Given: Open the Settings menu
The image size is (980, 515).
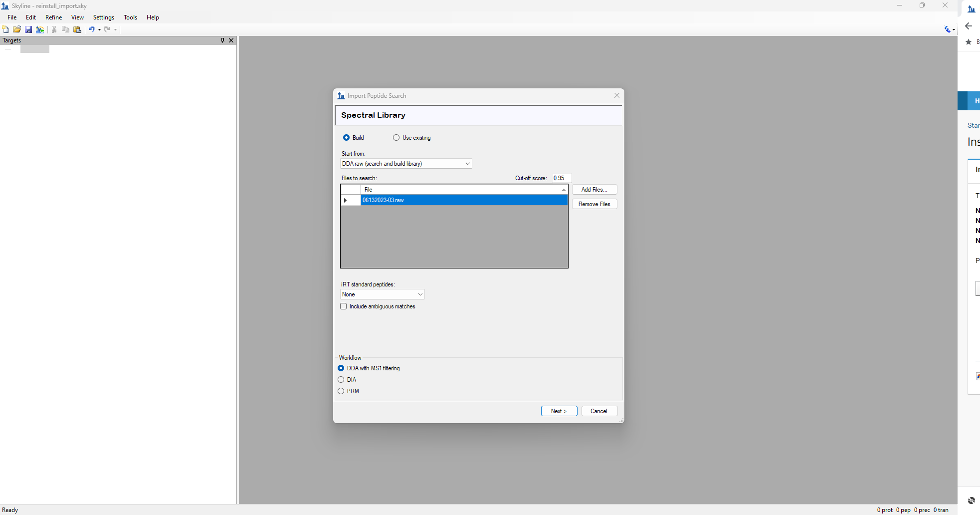Looking at the screenshot, I should [103, 17].
